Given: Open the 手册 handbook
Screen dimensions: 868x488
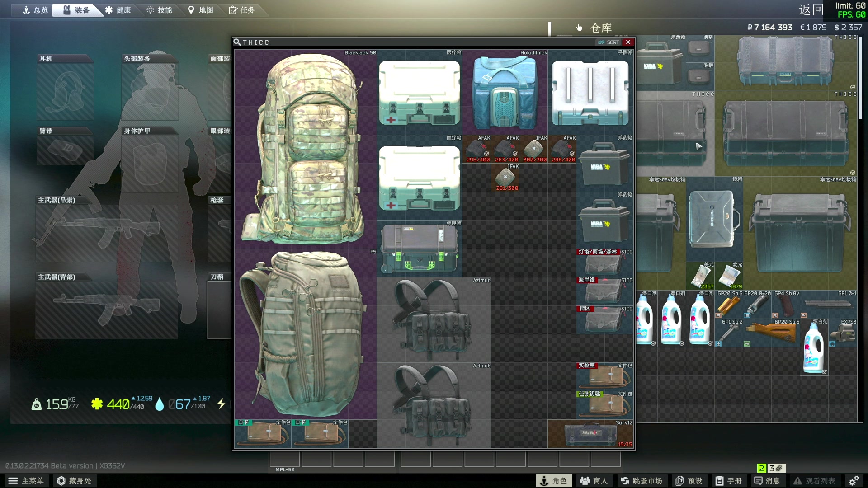Looking at the screenshot, I should coord(729,481).
